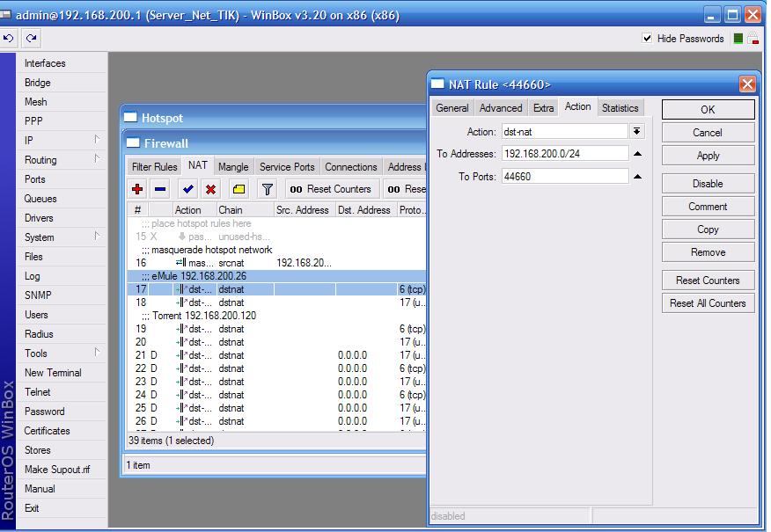Select NAT rule number 26
Screen dimensions: 771x532
pyautogui.click(x=276, y=421)
